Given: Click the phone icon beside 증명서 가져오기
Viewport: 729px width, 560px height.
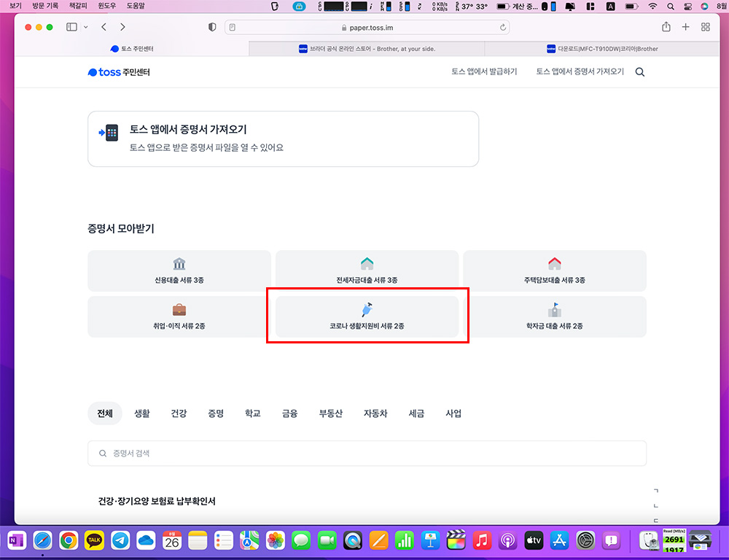Looking at the screenshot, I should coord(109,133).
